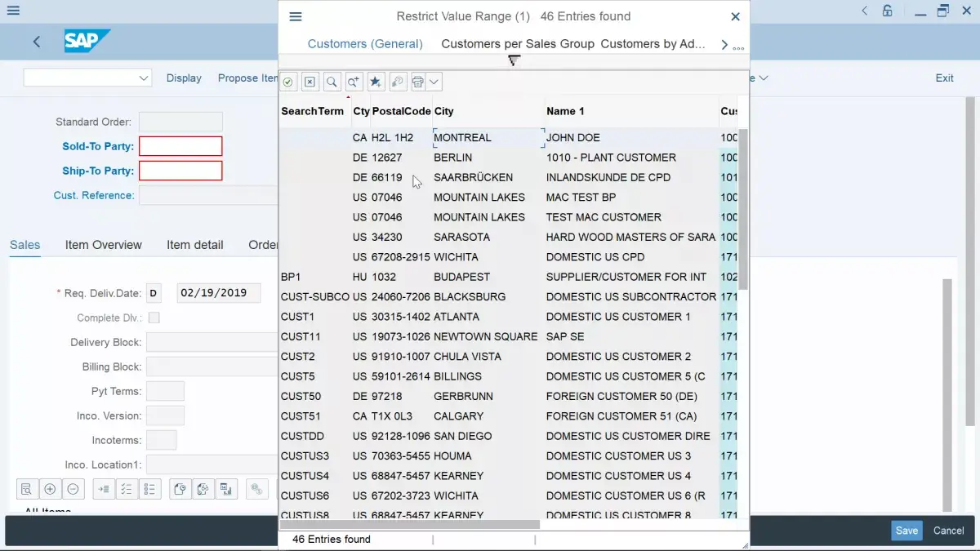Screen dimensions: 980x551
Task: Sort by SearchTerm column header
Action: pos(313,111)
